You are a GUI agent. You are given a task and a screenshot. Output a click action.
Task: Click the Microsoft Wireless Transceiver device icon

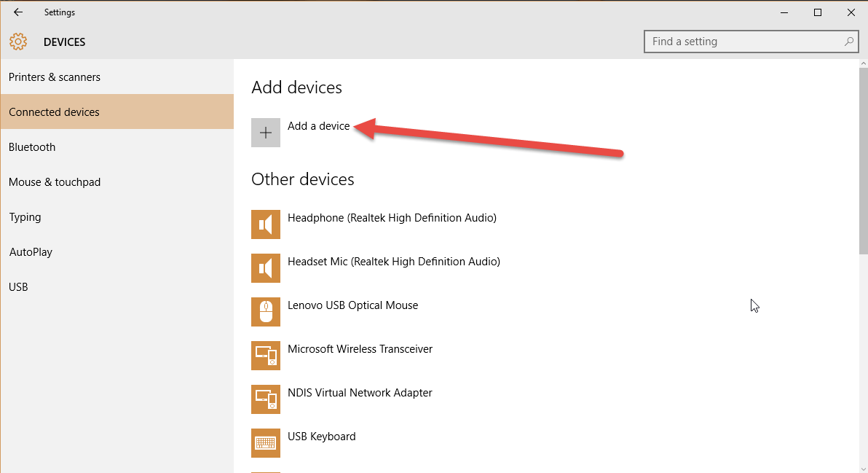click(x=266, y=356)
